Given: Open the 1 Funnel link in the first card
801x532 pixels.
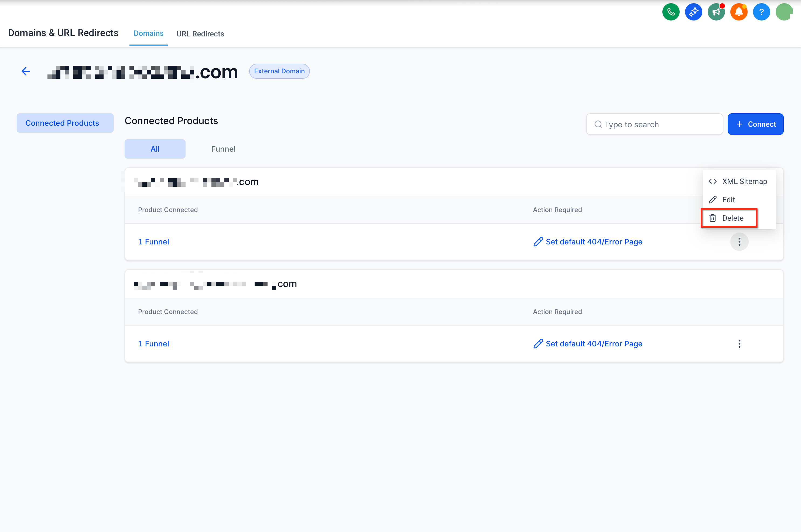Looking at the screenshot, I should pyautogui.click(x=154, y=241).
